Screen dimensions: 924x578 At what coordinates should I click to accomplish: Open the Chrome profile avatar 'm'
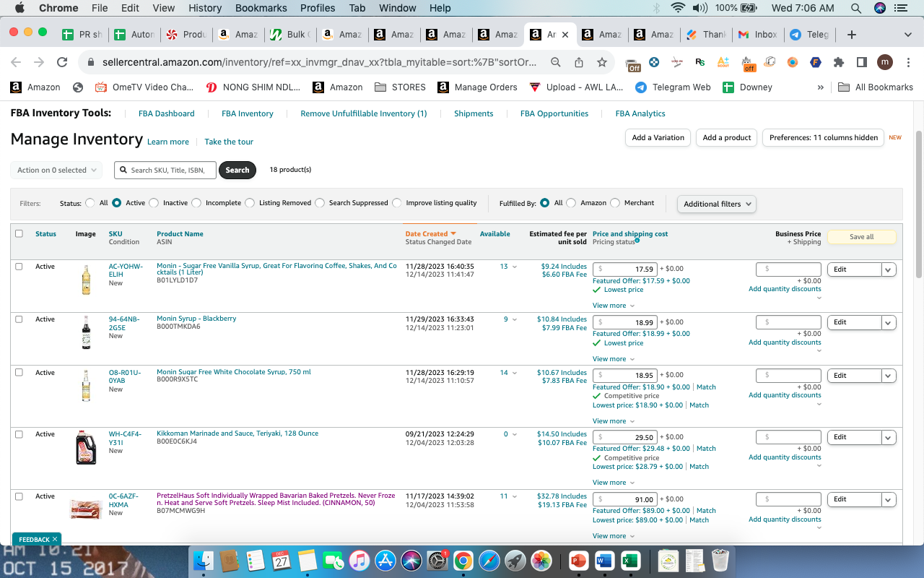pyautogui.click(x=885, y=63)
